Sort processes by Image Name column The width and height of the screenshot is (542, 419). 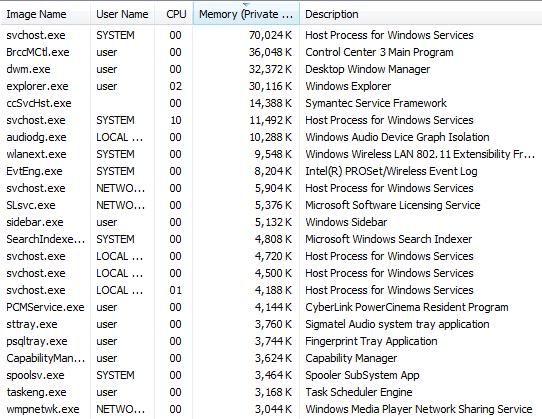pyautogui.click(x=45, y=14)
